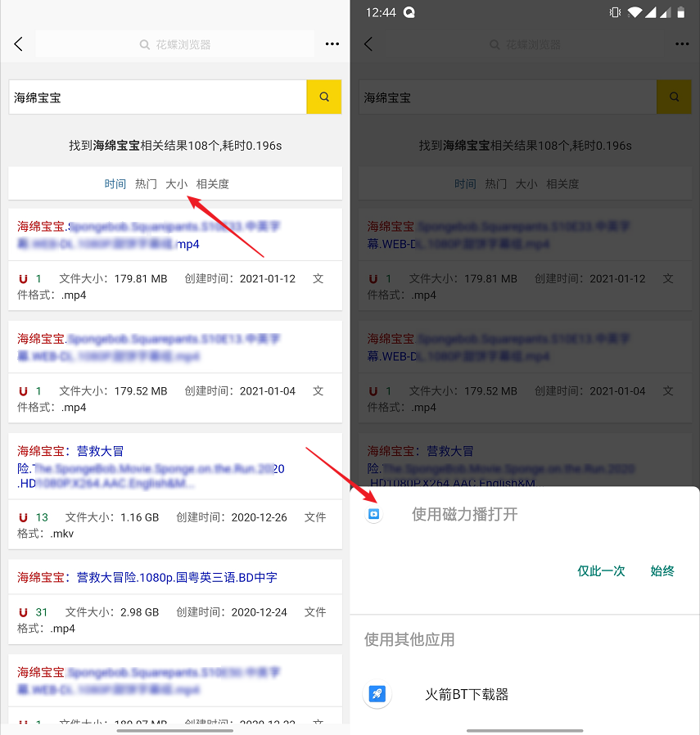Sort left results by 大小

tap(176, 183)
